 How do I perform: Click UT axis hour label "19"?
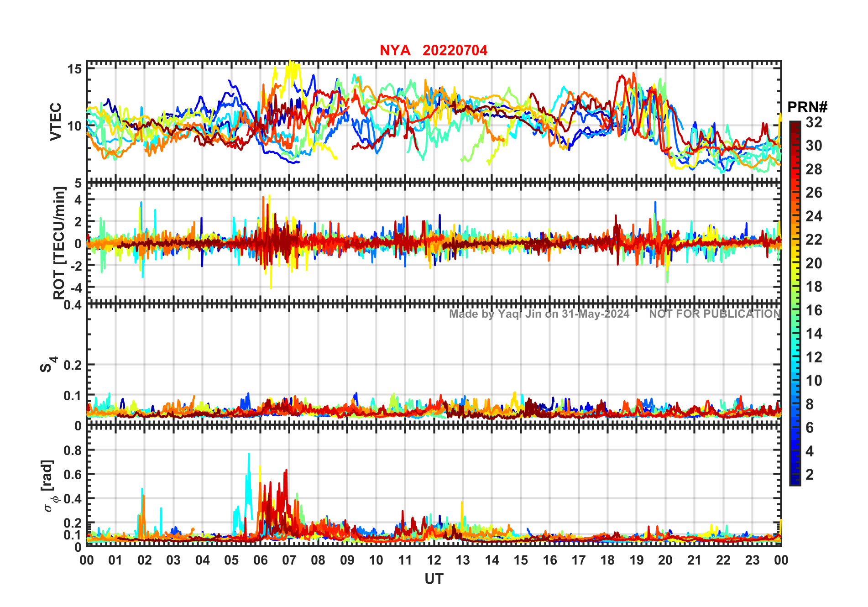[x=637, y=560]
